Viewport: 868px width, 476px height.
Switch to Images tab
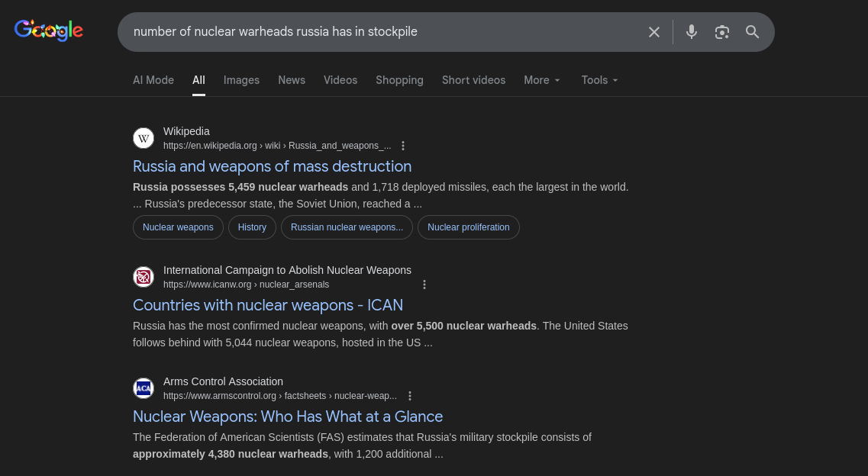[241, 80]
